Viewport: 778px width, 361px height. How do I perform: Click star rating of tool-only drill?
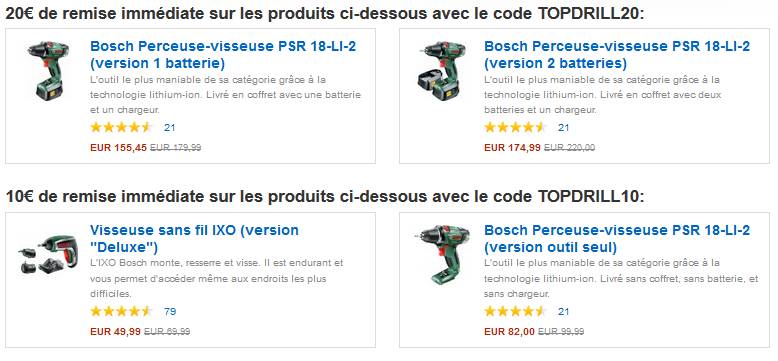(515, 311)
